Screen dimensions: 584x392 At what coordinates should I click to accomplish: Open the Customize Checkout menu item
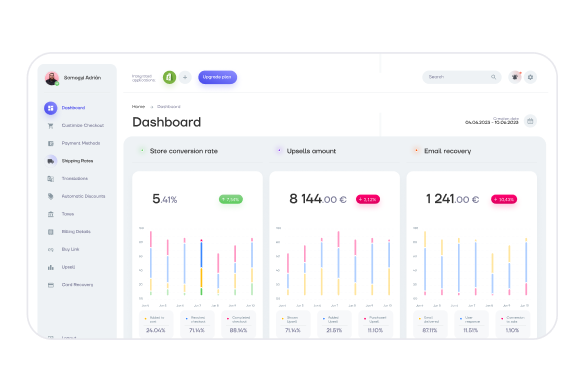83,126
